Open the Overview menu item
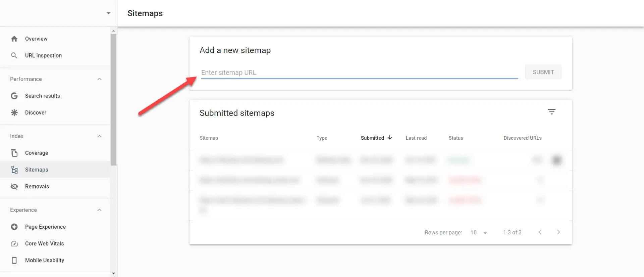Viewport: 644px width, 277px height. pyautogui.click(x=55, y=39)
